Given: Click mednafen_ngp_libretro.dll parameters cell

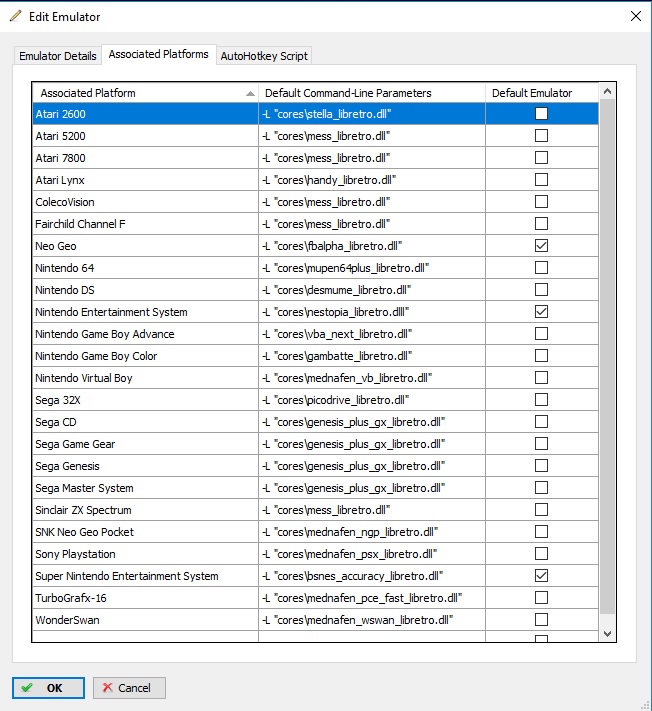Looking at the screenshot, I should pos(372,532).
